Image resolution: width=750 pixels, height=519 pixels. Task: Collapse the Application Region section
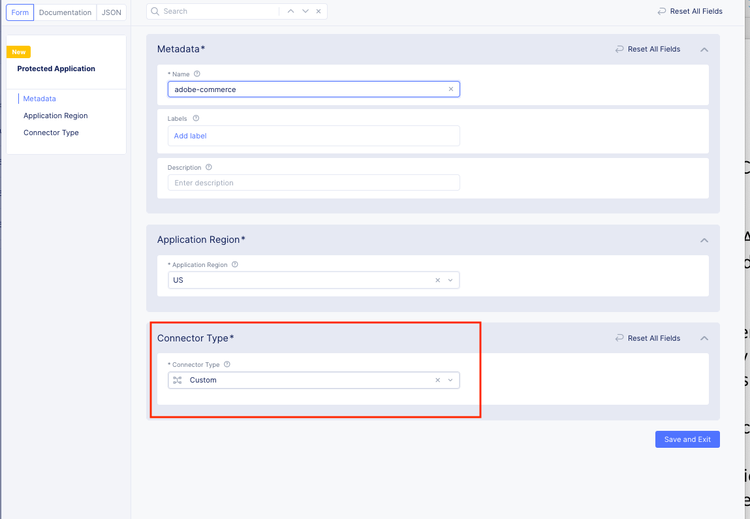coord(704,240)
